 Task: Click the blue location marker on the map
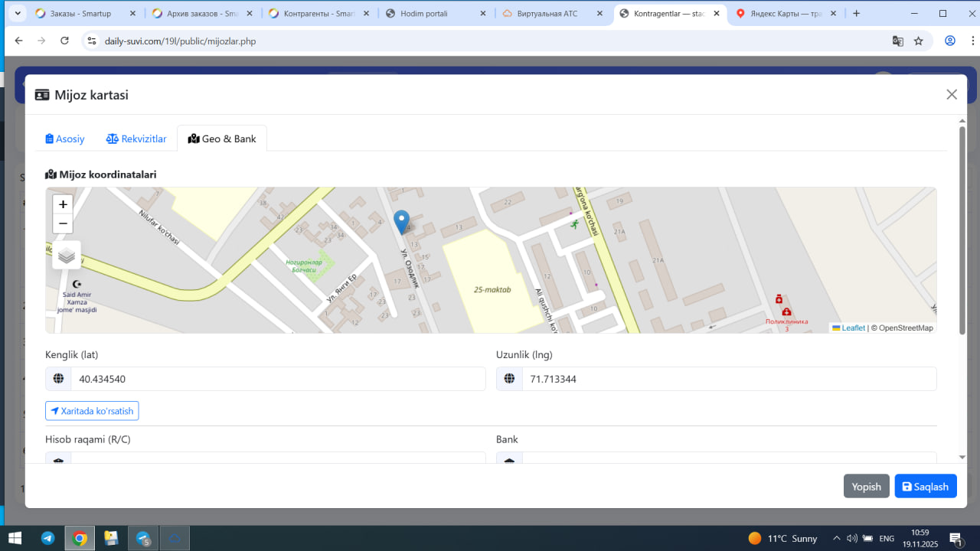pos(401,221)
